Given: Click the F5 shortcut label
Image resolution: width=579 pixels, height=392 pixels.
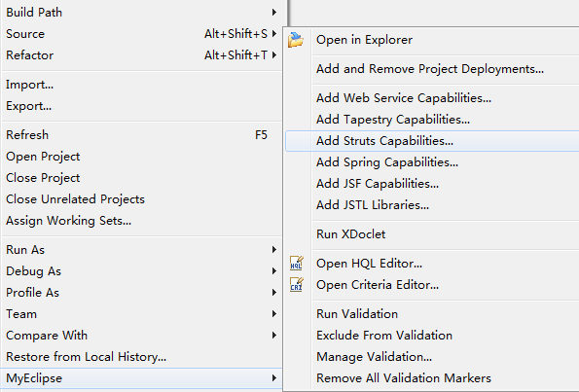Looking at the screenshot, I should click(x=261, y=135).
